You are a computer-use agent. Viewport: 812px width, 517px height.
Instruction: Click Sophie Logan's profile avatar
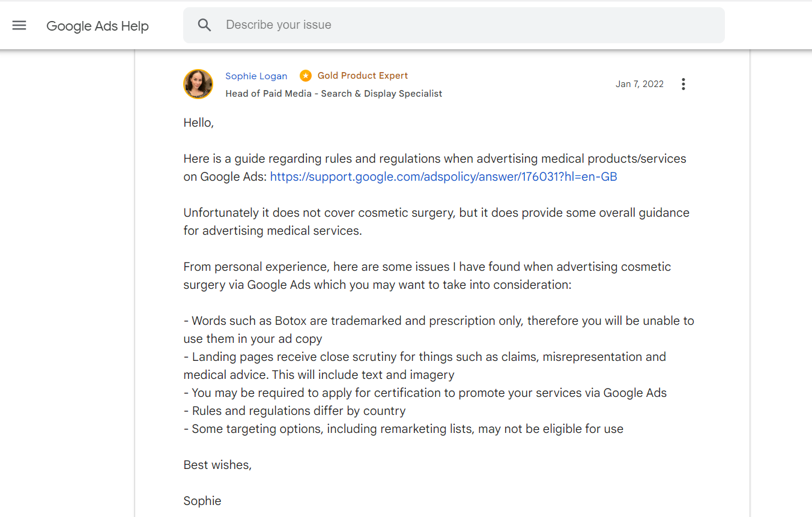click(198, 84)
